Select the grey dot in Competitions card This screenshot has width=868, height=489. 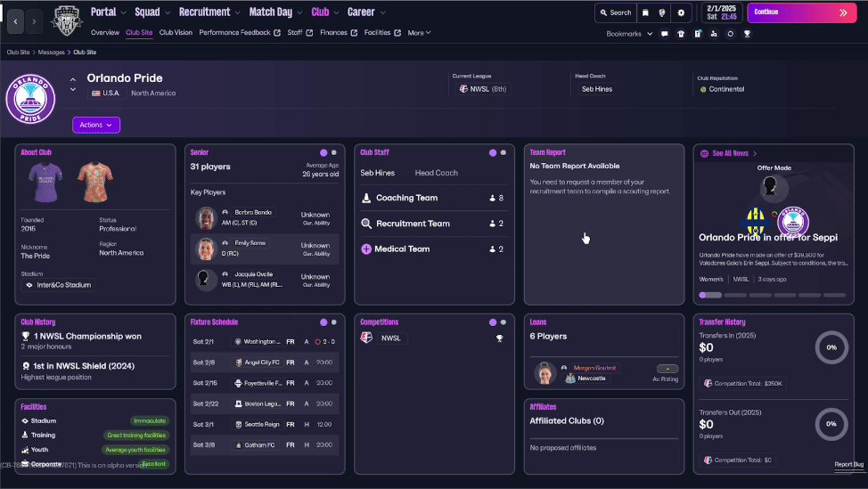pyautogui.click(x=504, y=322)
